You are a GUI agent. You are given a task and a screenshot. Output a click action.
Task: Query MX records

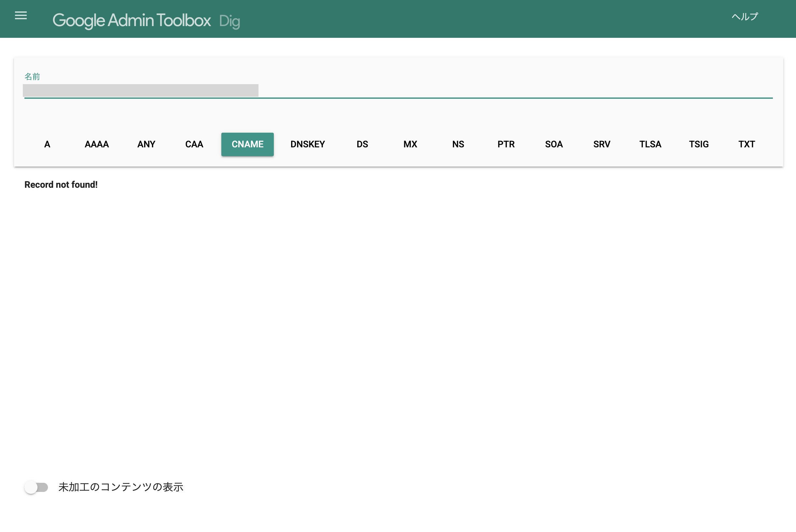[410, 144]
